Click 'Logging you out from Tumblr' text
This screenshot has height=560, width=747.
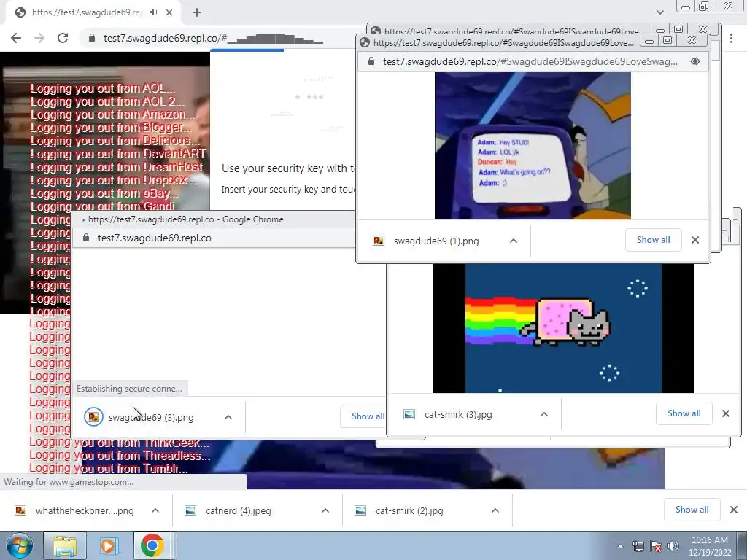pyautogui.click(x=109, y=469)
